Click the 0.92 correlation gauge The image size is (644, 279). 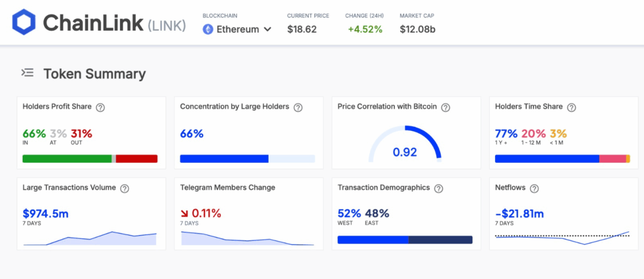(405, 144)
